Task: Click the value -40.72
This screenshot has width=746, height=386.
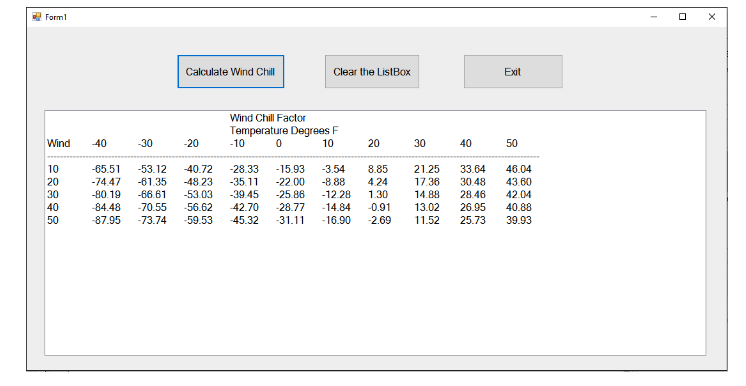Action: pyautogui.click(x=198, y=169)
